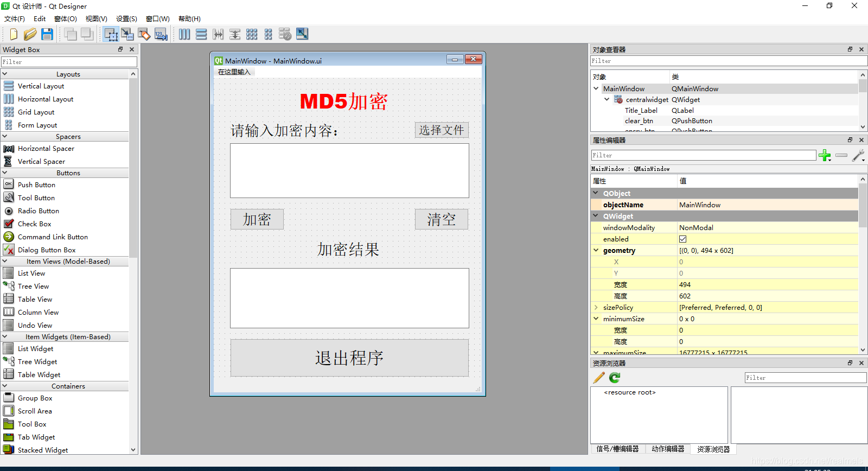This screenshot has height=471, width=868.
Task: Collapse the Spacers category in Widget Box
Action: coord(5,136)
